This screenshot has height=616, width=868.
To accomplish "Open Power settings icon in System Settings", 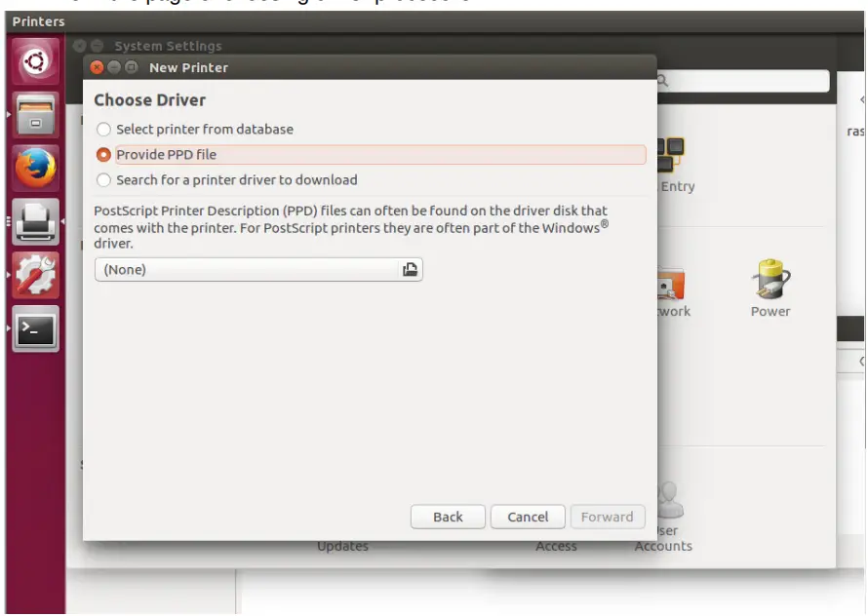I will tap(770, 280).
